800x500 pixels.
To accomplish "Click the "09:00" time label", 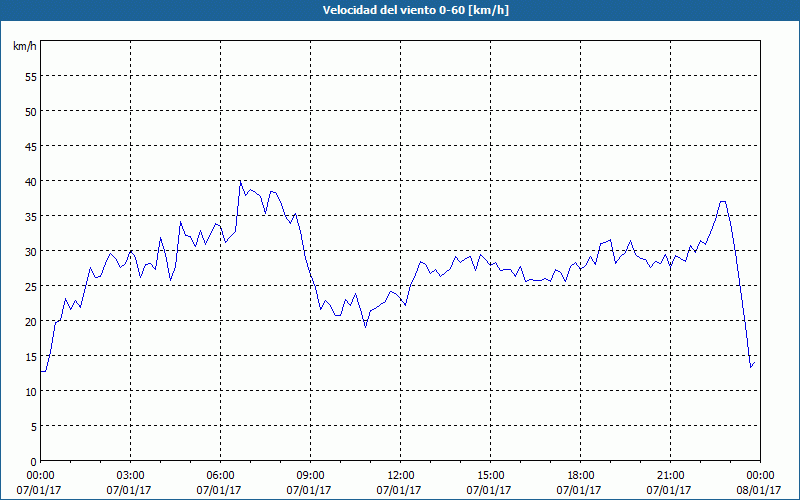I will [310, 476].
